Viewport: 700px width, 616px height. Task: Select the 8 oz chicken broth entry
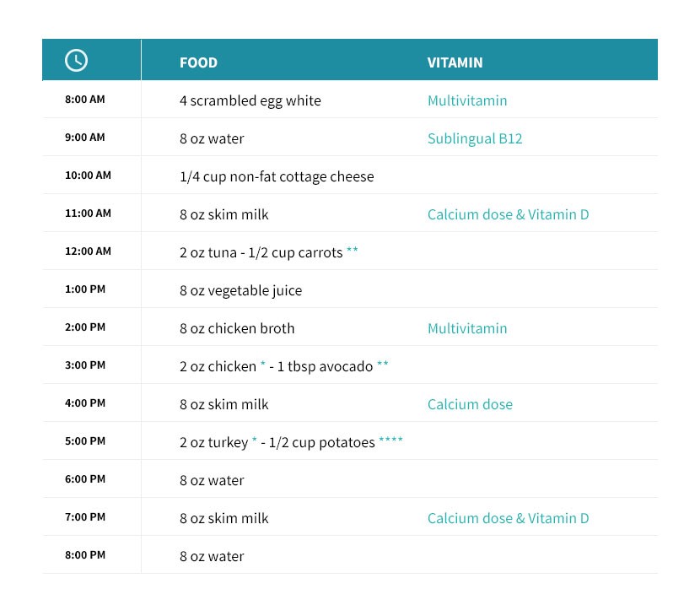(237, 328)
